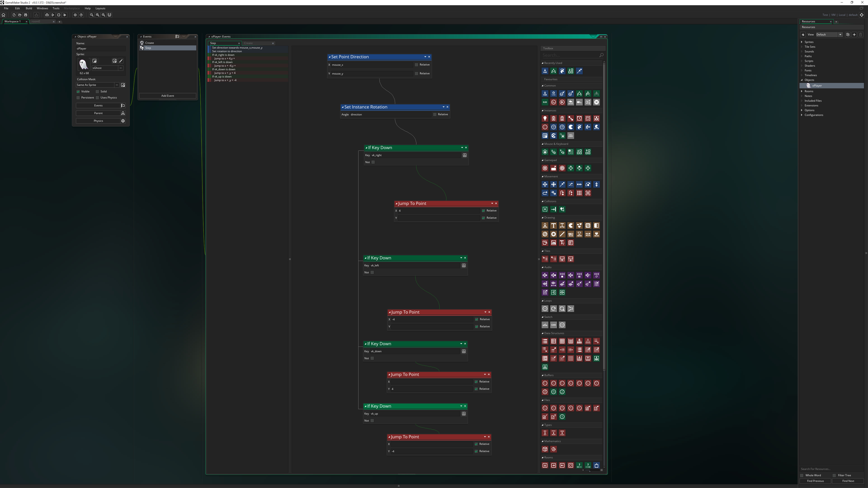Screen dimensions: 868x488
Task: Uncheck Relative on the Jump To Point X field
Action: (484, 211)
